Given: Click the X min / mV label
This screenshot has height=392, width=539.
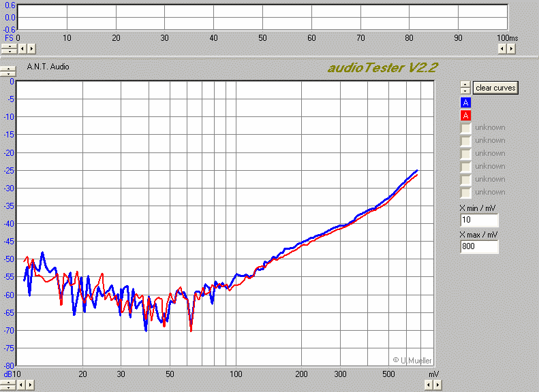Looking at the screenshot, I should 477,208.
